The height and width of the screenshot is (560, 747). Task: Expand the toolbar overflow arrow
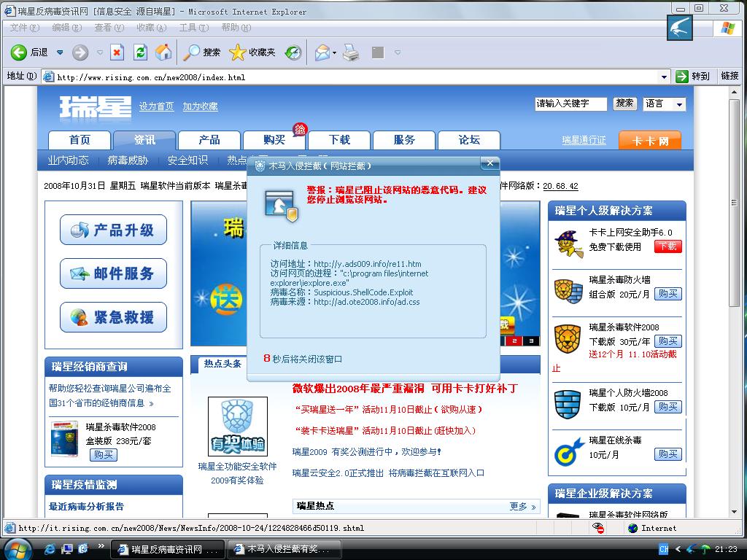[398, 52]
